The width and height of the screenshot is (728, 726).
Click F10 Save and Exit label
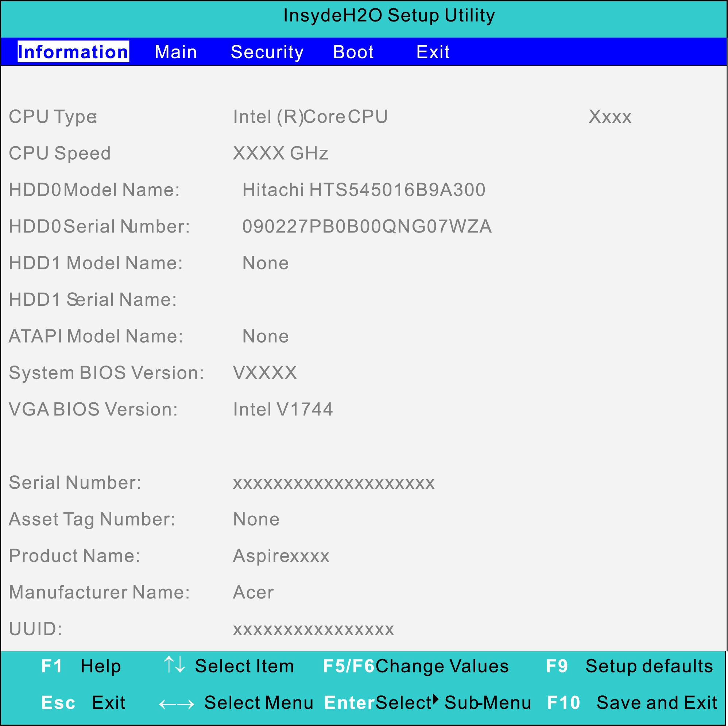[632, 703]
